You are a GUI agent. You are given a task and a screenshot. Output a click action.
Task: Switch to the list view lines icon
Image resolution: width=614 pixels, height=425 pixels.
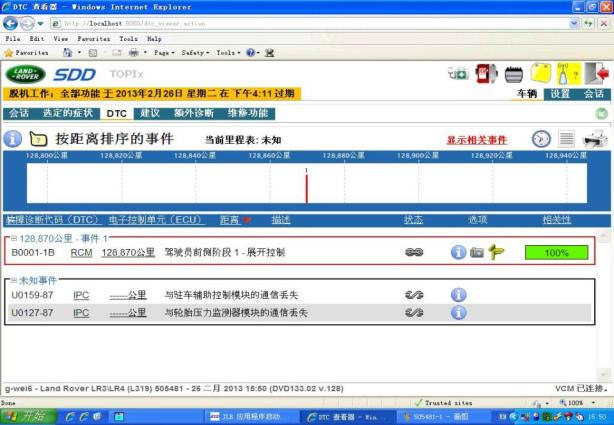point(567,139)
